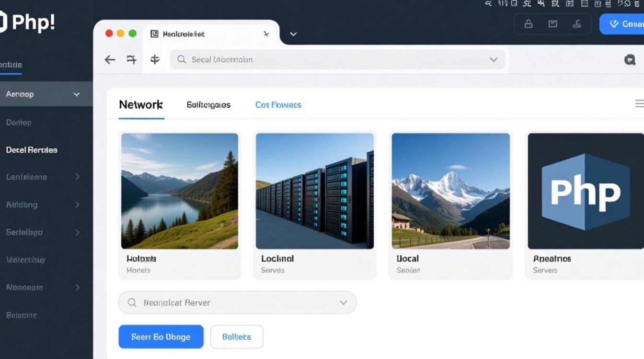The image size is (644, 359).
Task: Collapse the highlighted Aeroop sidebar section
Action: tap(76, 94)
